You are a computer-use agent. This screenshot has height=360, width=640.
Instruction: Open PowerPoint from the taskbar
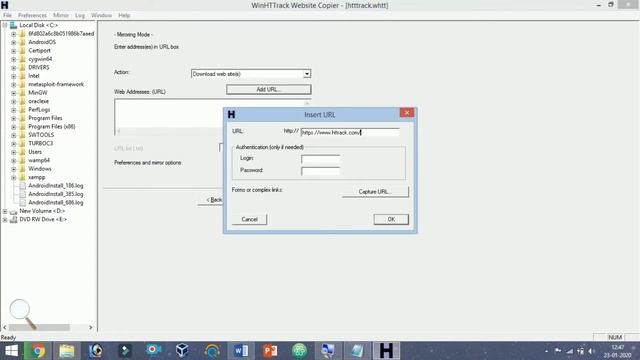click(x=270, y=351)
